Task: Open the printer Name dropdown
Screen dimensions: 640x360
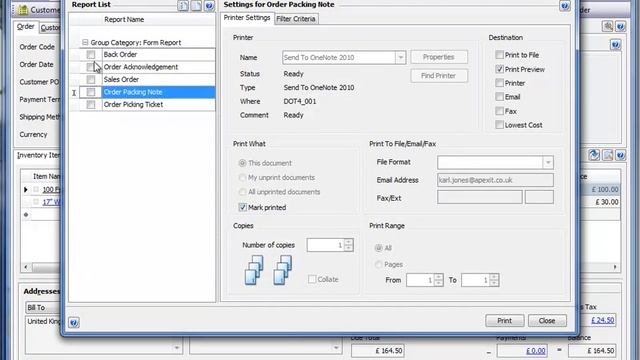Action: [400, 58]
